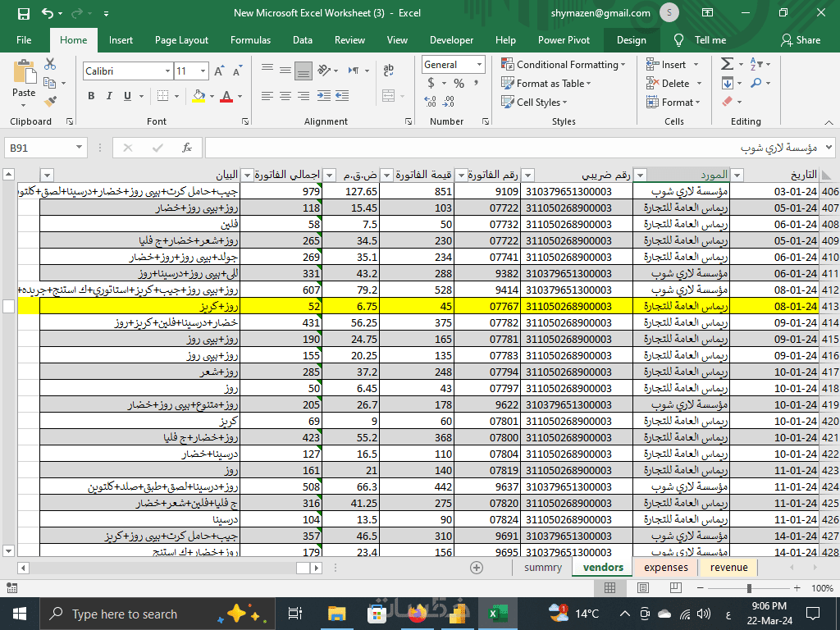
Task: Toggle Bold formatting
Action: click(91, 96)
